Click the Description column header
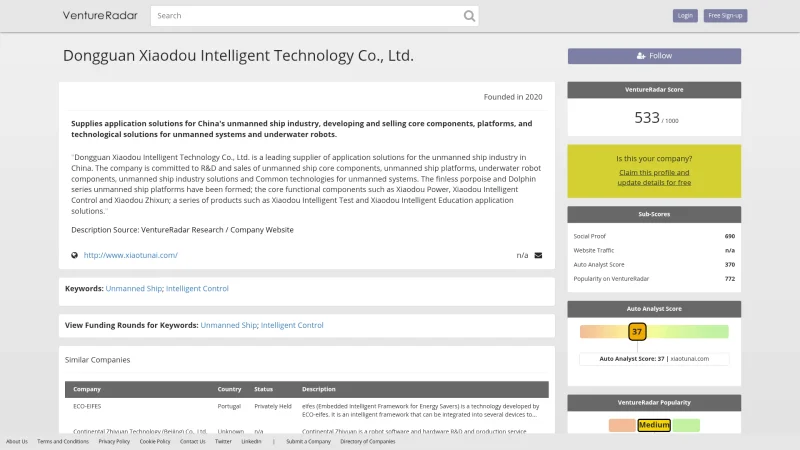Image resolution: width=800 pixels, height=450 pixels. coord(318,389)
